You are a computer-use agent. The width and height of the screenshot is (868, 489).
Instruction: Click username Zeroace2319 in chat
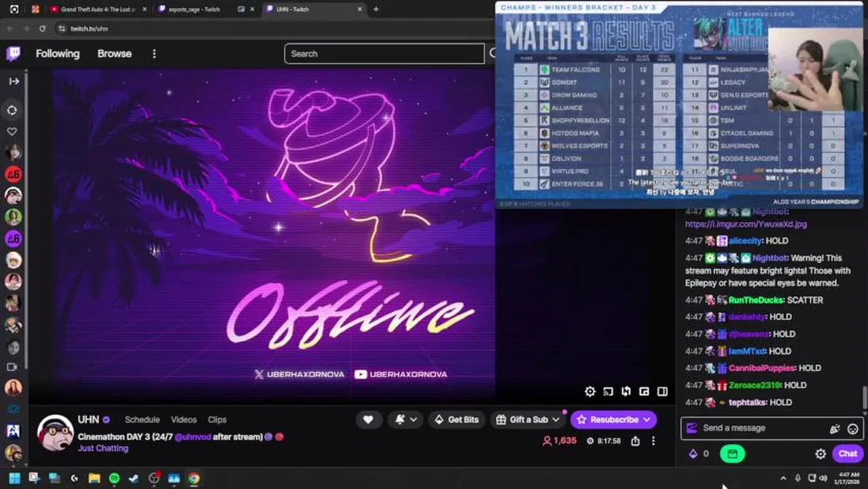coord(755,385)
